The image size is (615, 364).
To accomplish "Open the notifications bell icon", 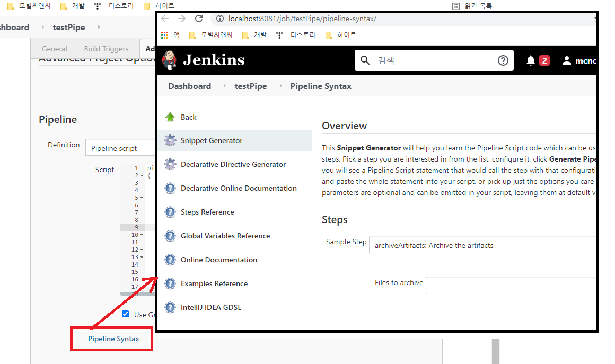I will (x=530, y=60).
